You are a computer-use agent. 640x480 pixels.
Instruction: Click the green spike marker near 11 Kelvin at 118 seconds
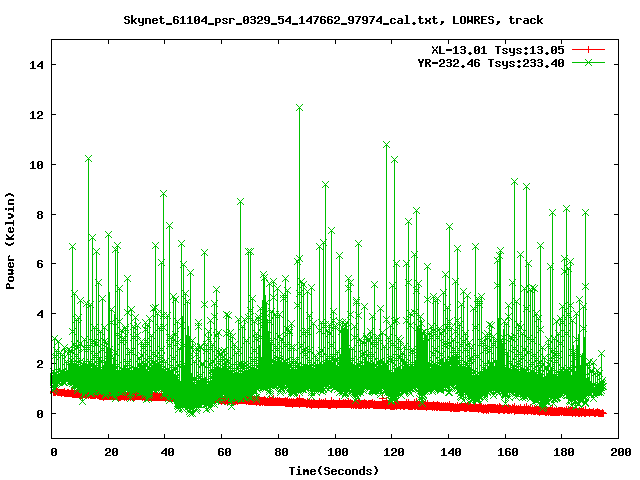coord(387,145)
